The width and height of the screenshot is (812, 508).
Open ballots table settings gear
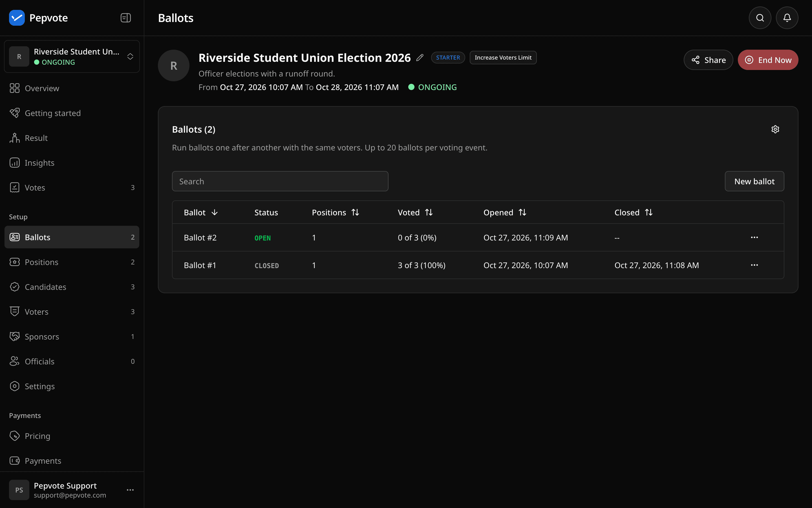(x=775, y=129)
